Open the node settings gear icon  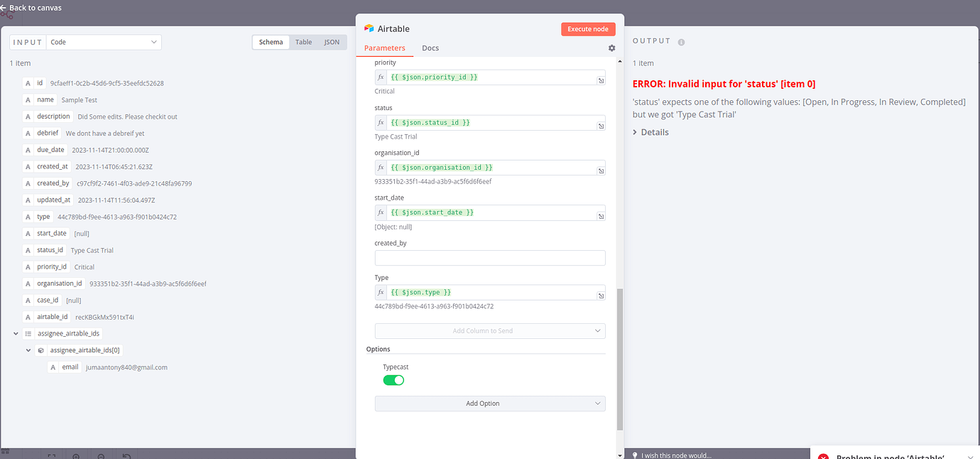[x=611, y=48]
